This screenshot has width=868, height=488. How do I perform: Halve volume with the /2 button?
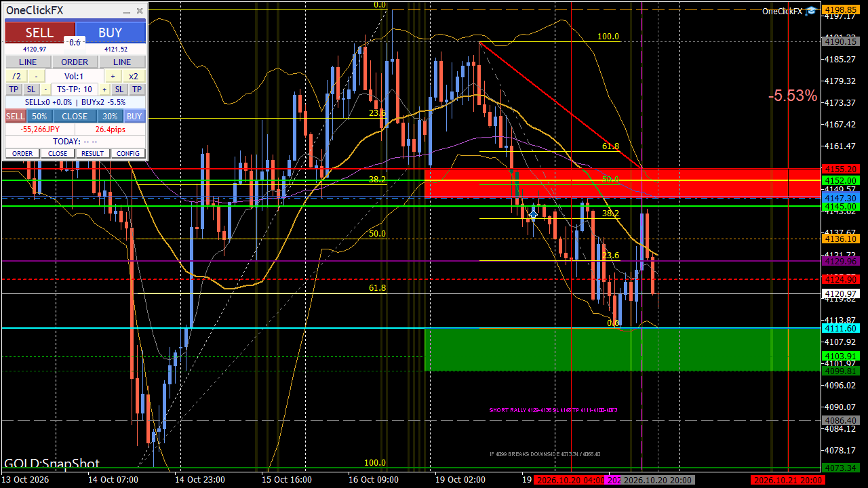click(x=16, y=76)
